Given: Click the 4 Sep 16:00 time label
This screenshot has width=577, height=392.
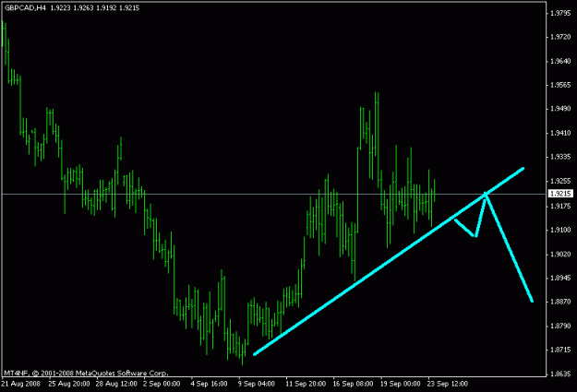Looking at the screenshot, I should point(209,384).
